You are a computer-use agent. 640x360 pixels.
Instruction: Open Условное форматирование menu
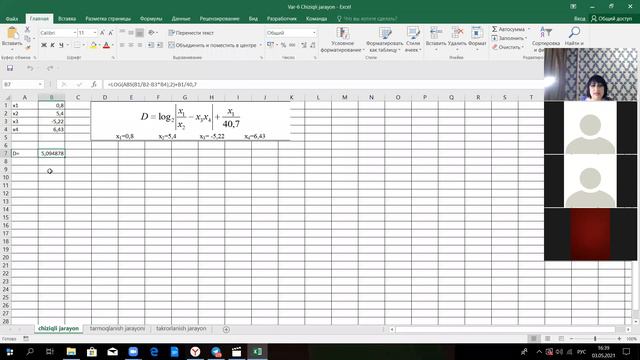(342, 40)
